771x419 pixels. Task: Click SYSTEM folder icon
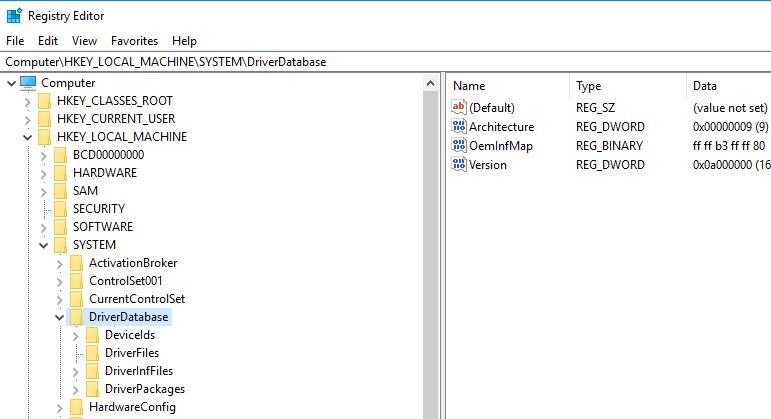point(60,245)
